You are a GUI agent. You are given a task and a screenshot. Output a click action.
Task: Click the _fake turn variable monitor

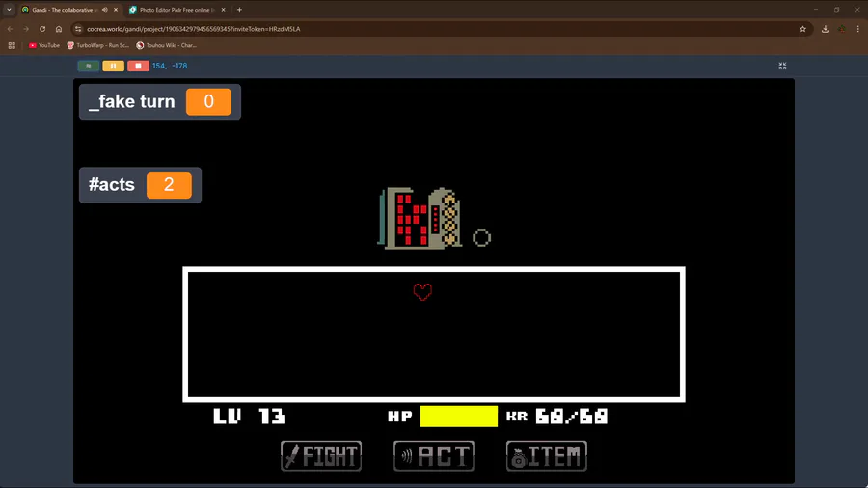coord(160,102)
